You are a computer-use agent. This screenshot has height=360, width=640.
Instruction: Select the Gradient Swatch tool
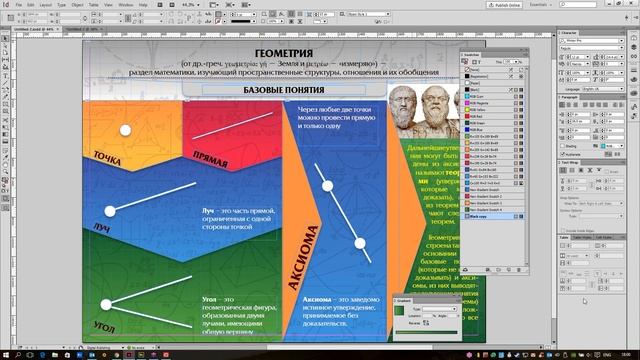click(x=5, y=134)
